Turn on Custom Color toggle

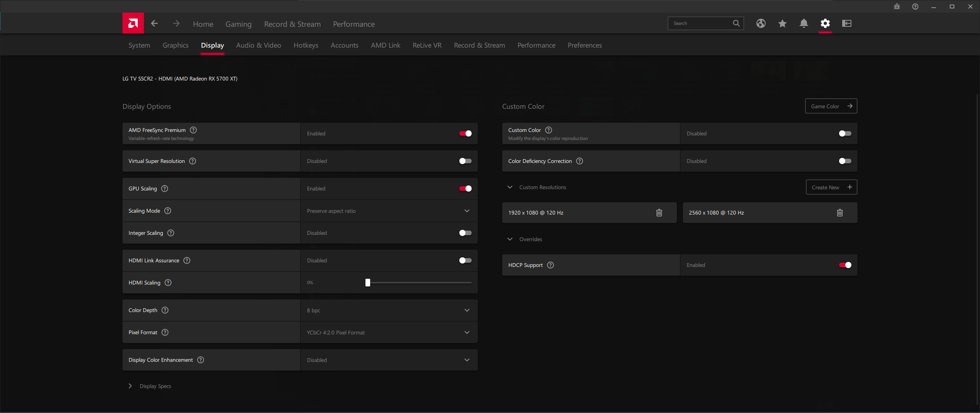click(845, 133)
